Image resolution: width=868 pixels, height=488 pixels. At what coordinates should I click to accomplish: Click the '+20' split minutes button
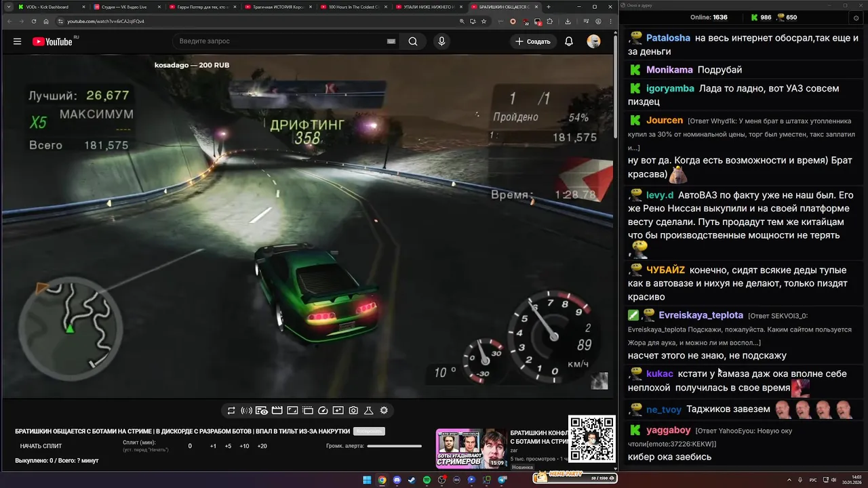coord(262,446)
